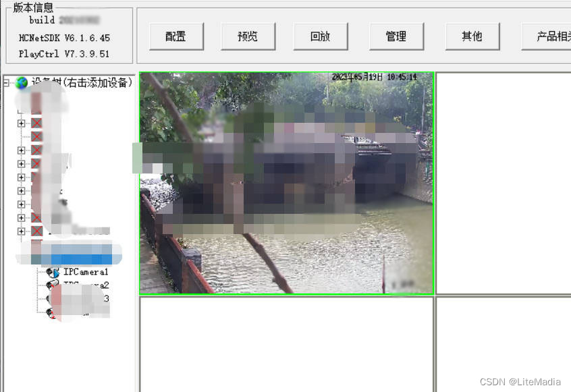Expand the last plus node in device tree
The image size is (571, 392).
click(x=20, y=231)
